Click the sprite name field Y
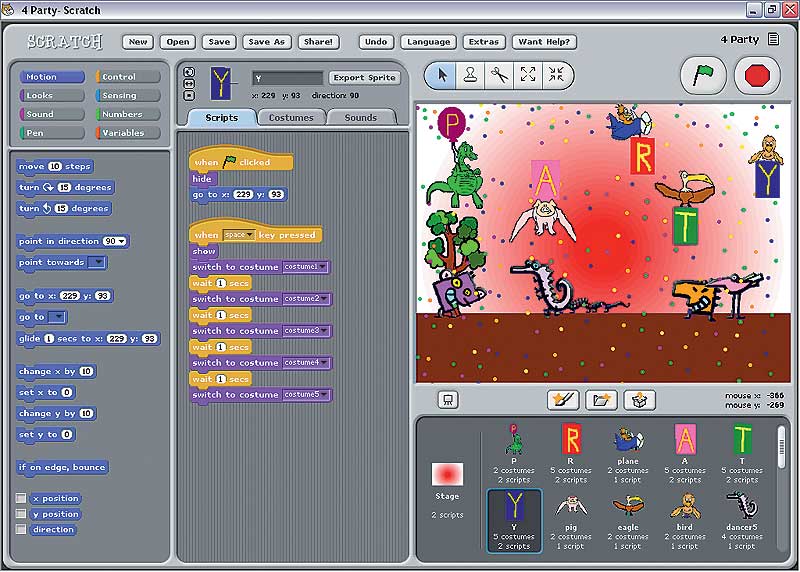 [288, 78]
